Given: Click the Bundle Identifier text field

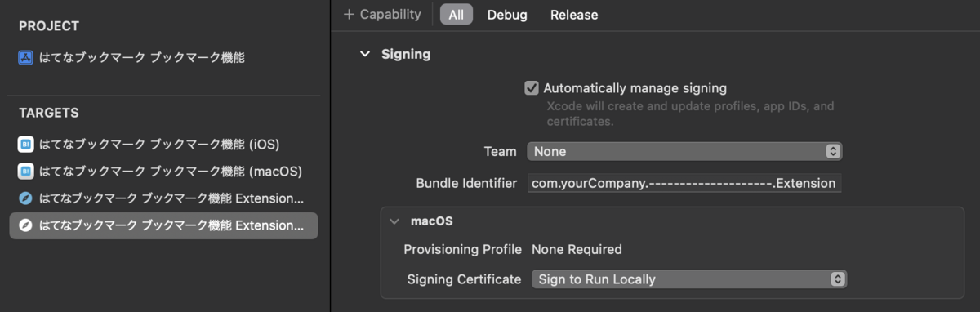Looking at the screenshot, I should (684, 183).
